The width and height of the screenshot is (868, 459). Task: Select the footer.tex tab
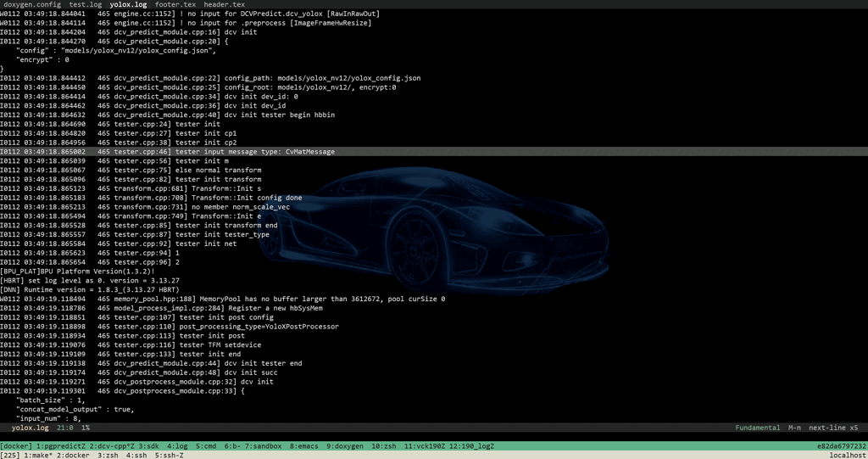coord(175,4)
